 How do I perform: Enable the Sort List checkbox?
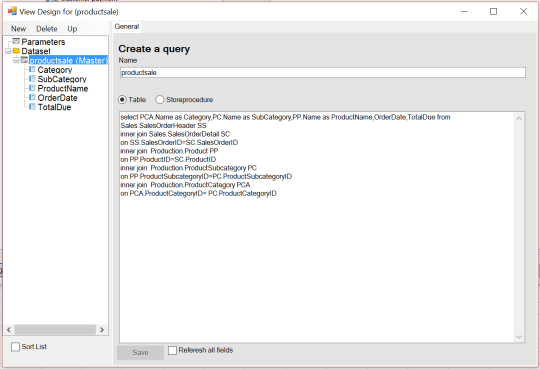(x=15, y=347)
